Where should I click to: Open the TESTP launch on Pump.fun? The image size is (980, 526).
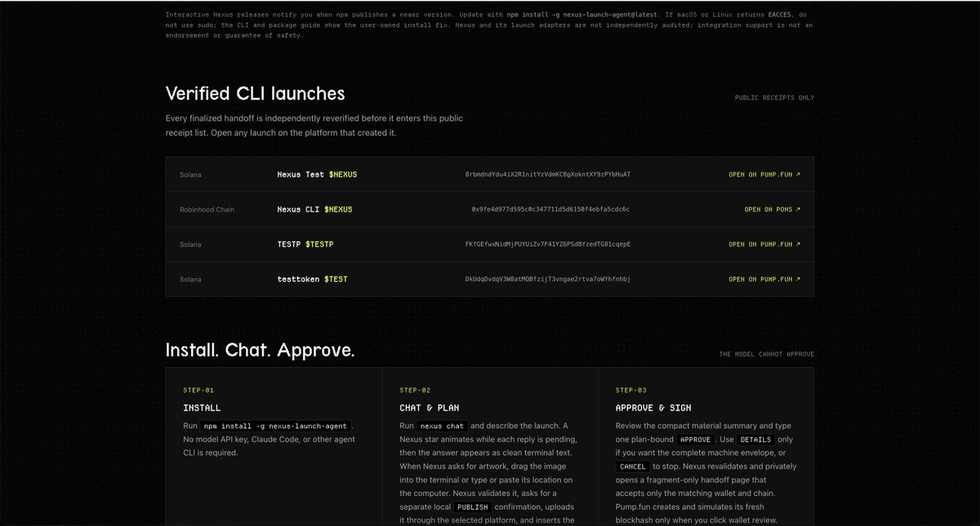point(764,244)
